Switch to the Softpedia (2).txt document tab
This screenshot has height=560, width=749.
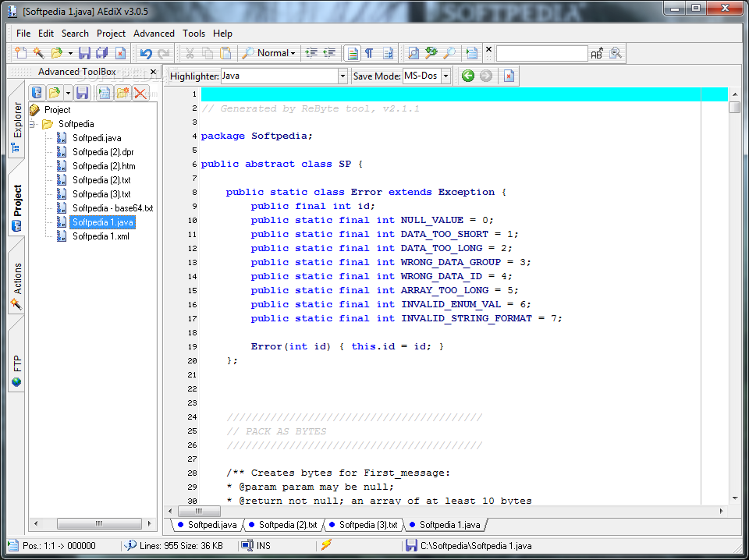282,525
